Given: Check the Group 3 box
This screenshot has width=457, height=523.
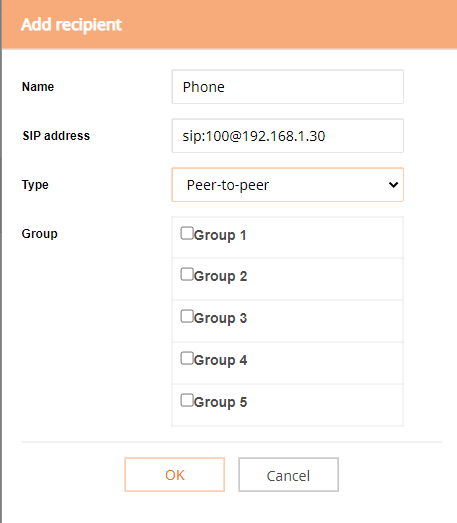Looking at the screenshot, I should (x=187, y=316).
